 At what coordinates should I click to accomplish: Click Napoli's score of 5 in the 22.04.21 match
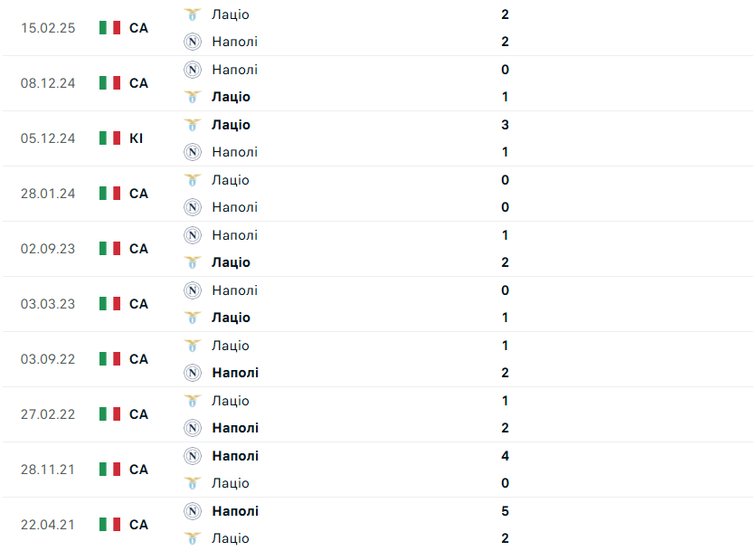(505, 511)
